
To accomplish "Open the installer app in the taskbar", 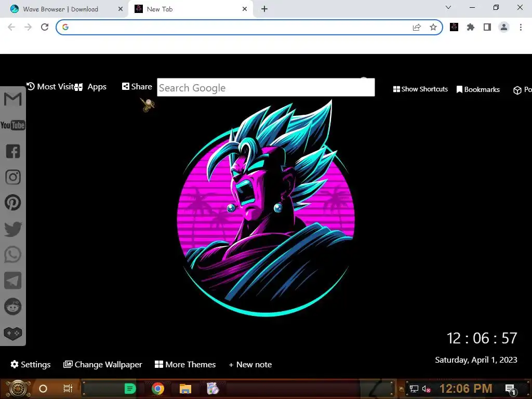I will (x=213, y=389).
